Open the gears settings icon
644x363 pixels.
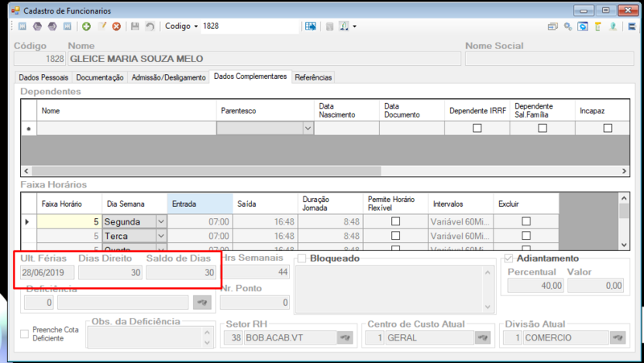568,27
